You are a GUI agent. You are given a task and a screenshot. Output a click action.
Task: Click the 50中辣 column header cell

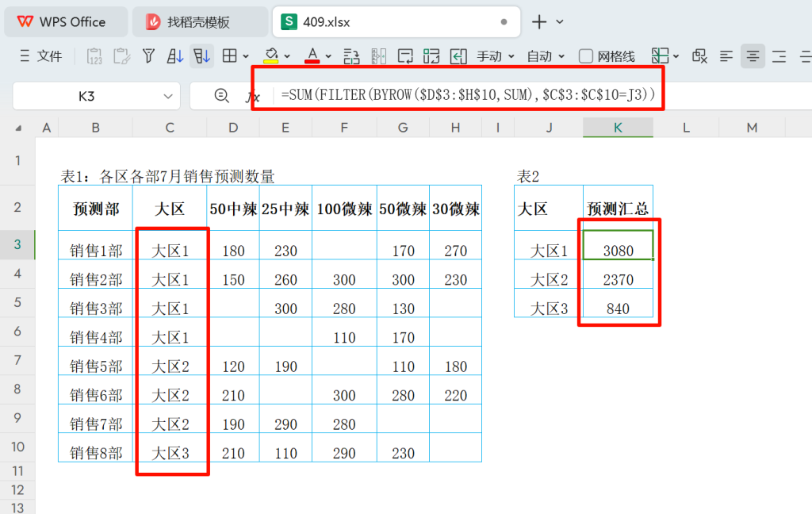point(233,209)
